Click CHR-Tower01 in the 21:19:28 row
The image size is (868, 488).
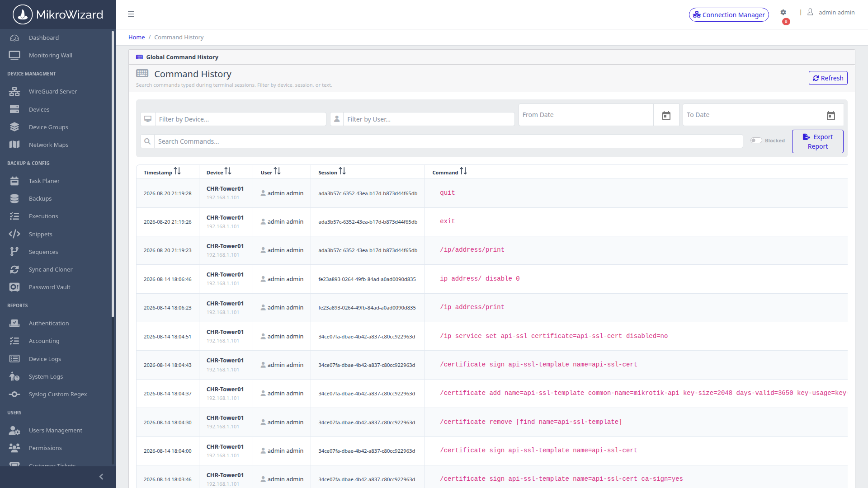click(225, 189)
